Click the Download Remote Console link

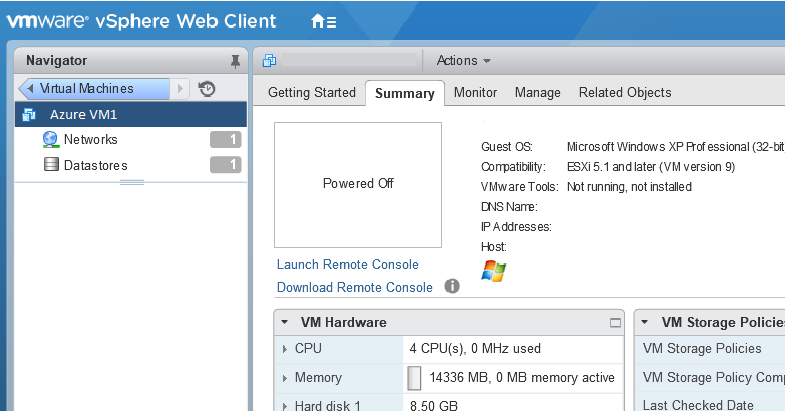pyautogui.click(x=355, y=287)
